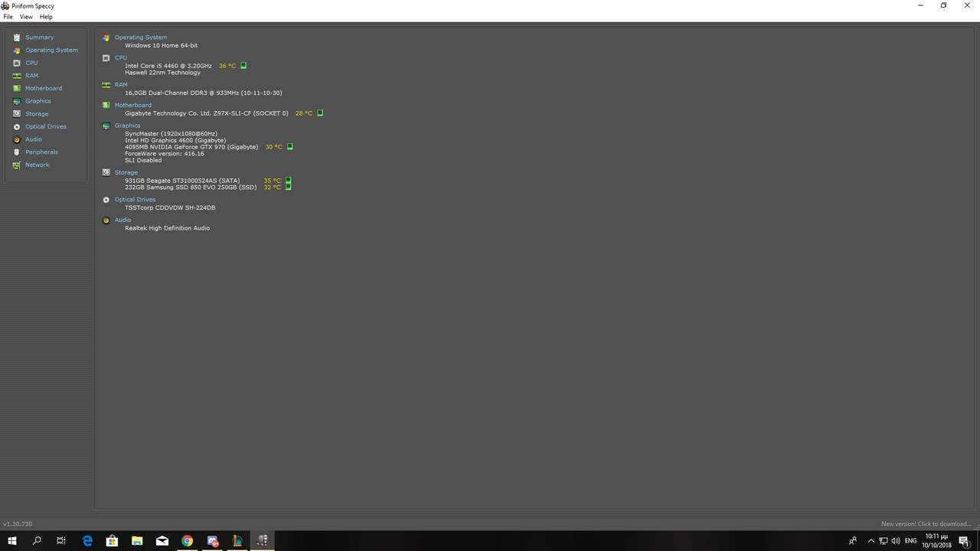Click the green GTX 970 temperature indicator
This screenshot has width=980, height=551.
coord(289,147)
